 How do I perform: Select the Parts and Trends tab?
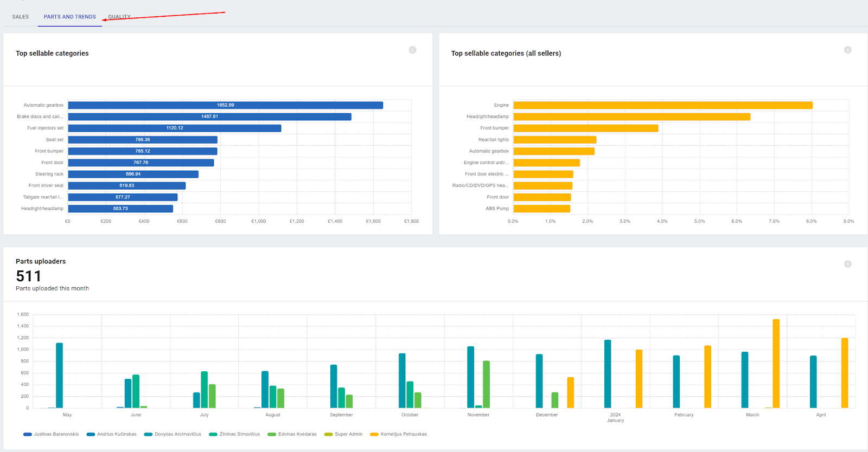pos(69,17)
